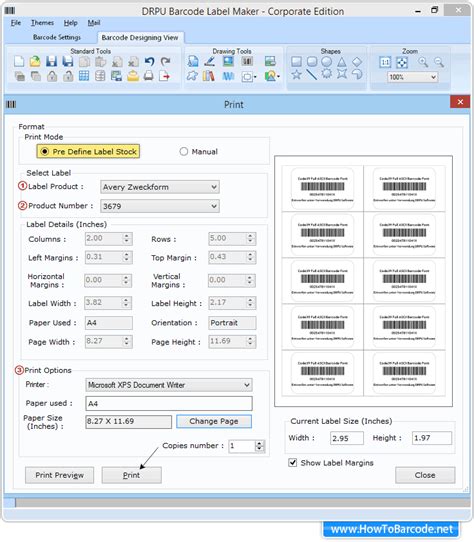This screenshot has height=542, width=474.
Task: Click the Columns spinner control
Action: click(126, 238)
